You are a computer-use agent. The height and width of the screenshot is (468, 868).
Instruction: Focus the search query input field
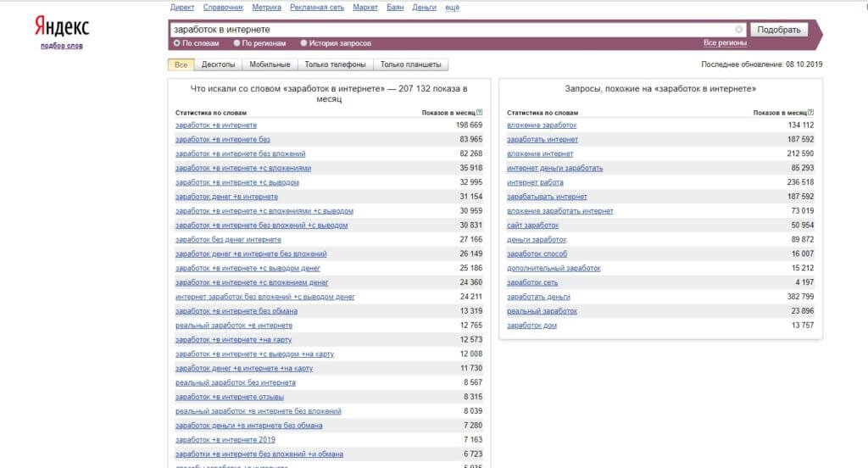pos(458,30)
